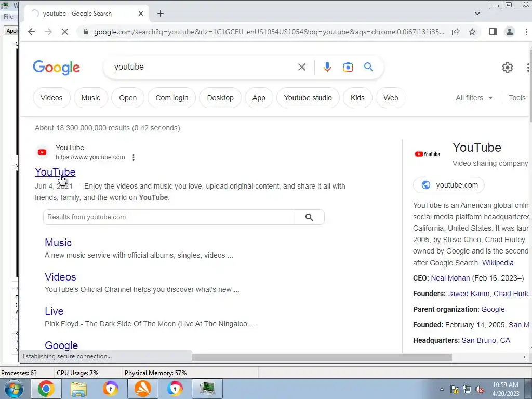
Task: Click the muted volume tray icon
Action: (480, 389)
